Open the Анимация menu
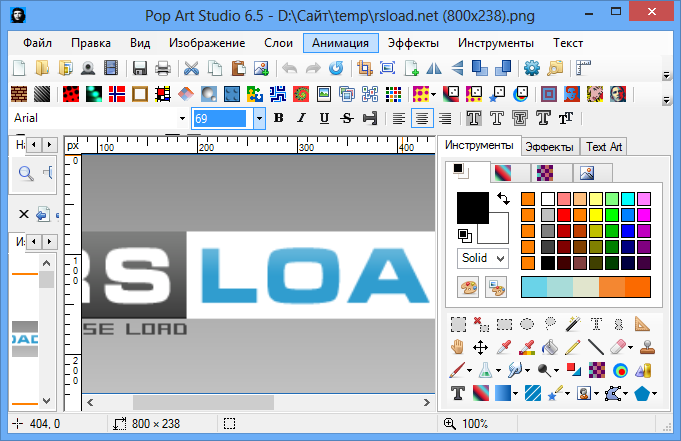The width and height of the screenshot is (681, 441). pyautogui.click(x=340, y=43)
